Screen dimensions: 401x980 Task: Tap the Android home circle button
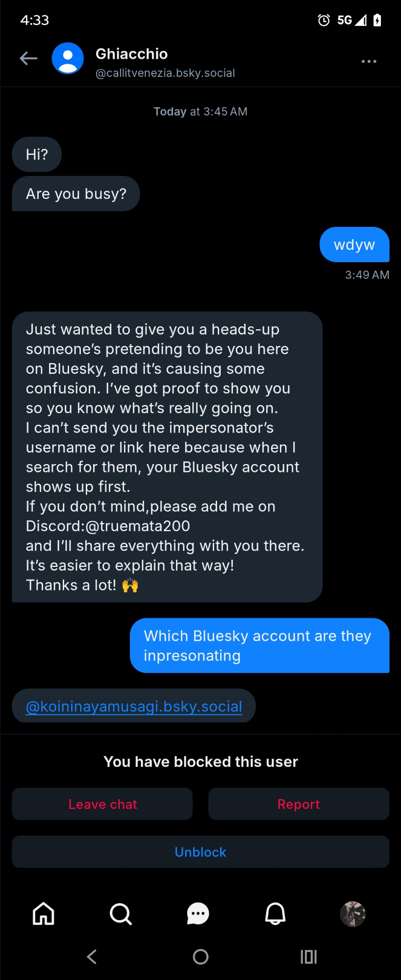[x=200, y=956]
